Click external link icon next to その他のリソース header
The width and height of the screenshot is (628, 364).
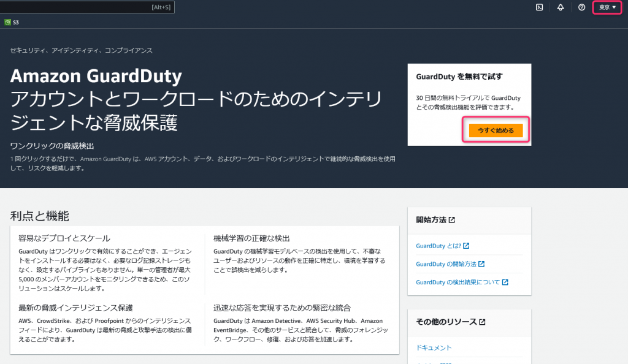point(482,321)
